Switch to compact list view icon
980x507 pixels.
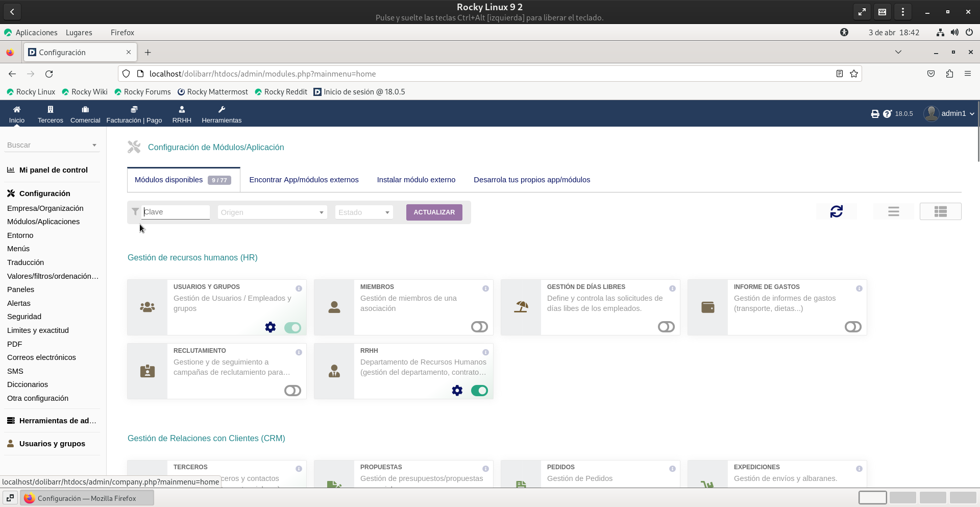coord(893,211)
